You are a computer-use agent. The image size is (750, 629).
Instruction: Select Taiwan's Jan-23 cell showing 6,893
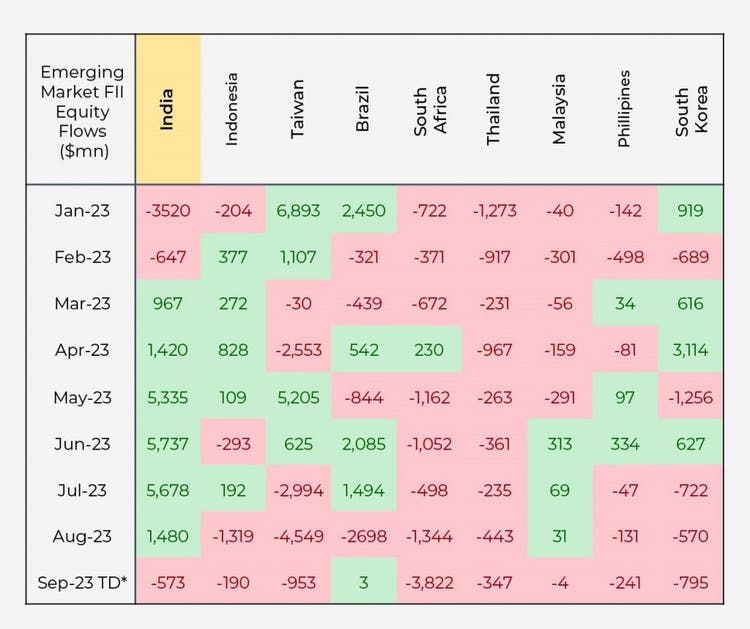(297, 210)
